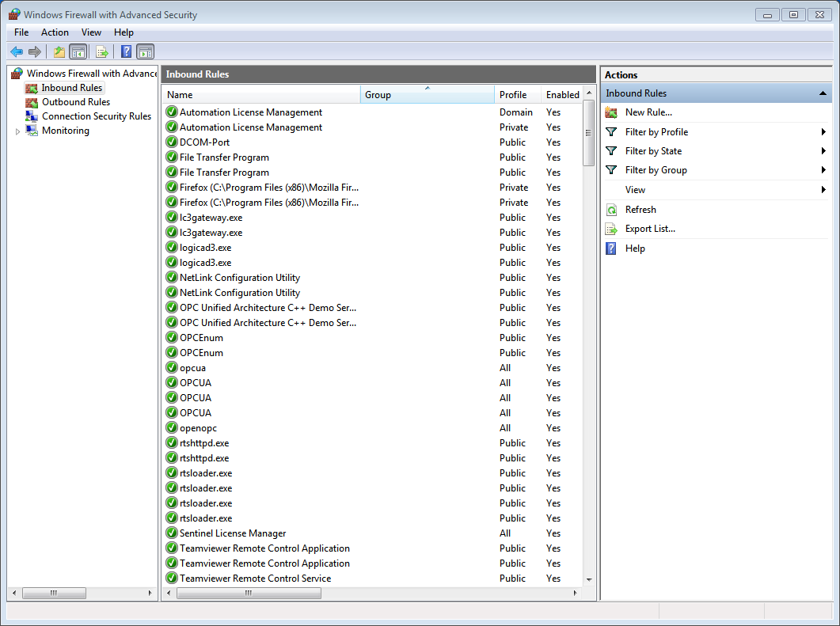Click the right arrow of rules list horizontal scrollbar
840x626 pixels.
point(576,593)
